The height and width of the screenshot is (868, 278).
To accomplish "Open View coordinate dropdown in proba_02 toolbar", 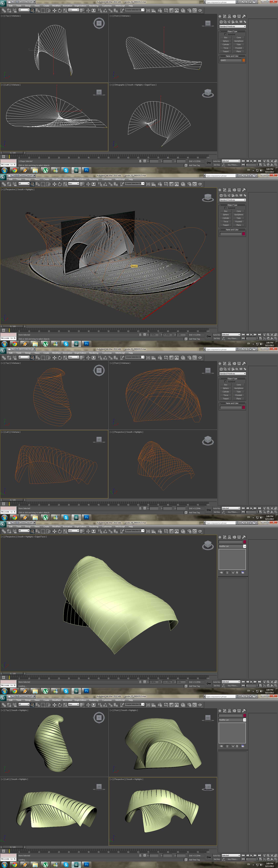I will pyautogui.click(x=73, y=183).
